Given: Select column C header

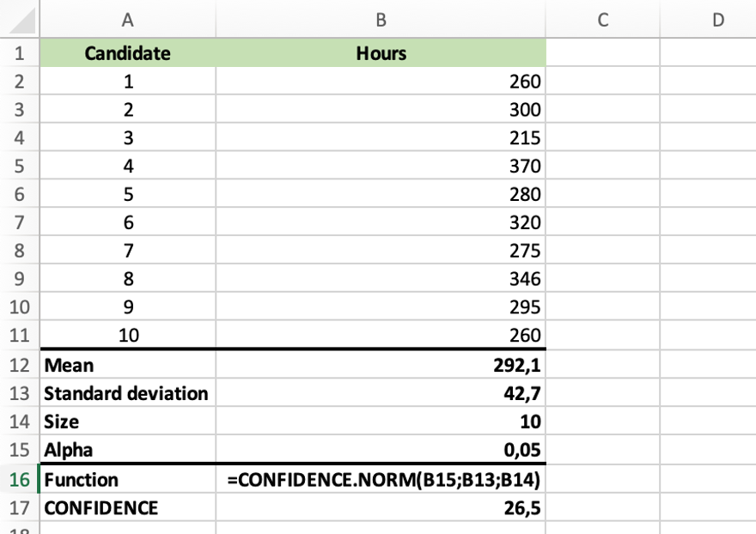Looking at the screenshot, I should coord(602,19).
